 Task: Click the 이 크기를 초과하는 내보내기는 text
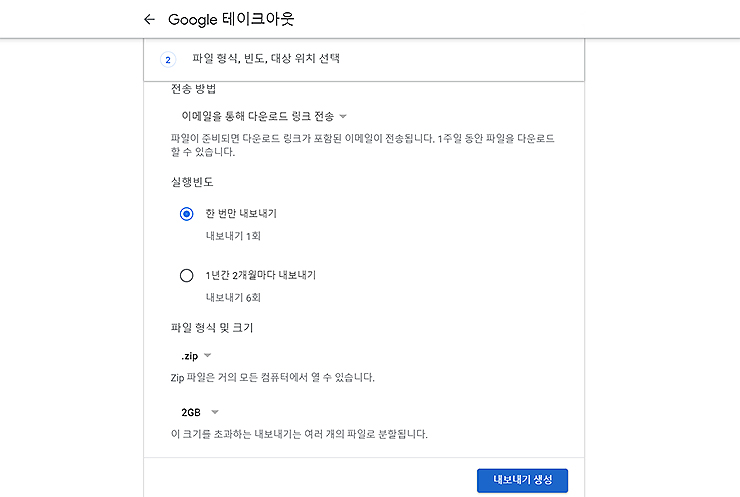pyautogui.click(x=299, y=434)
